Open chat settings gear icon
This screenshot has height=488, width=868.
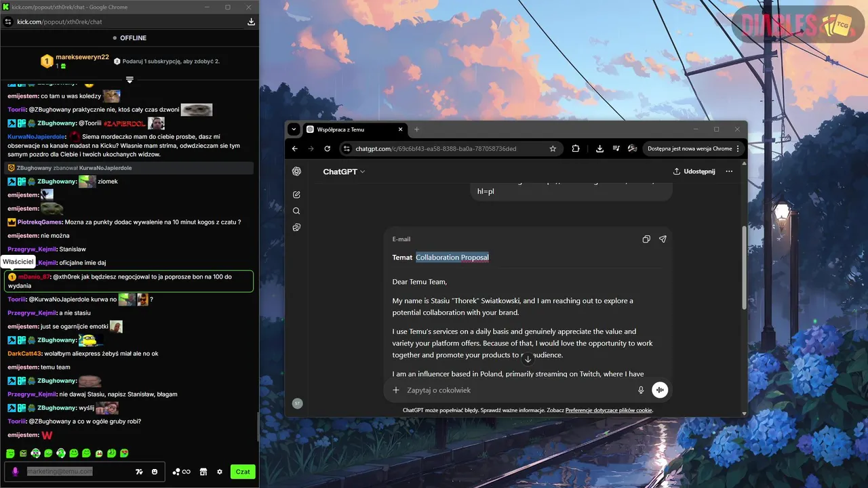point(219,472)
